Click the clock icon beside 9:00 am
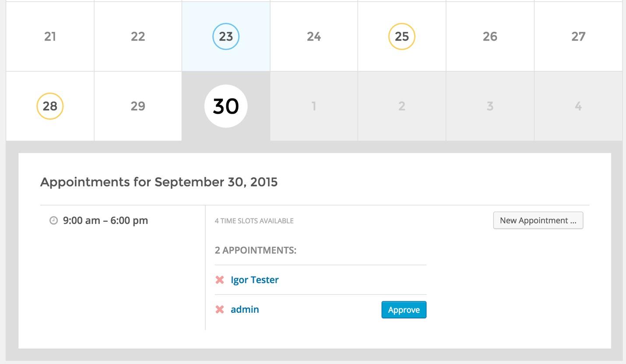 coord(53,220)
